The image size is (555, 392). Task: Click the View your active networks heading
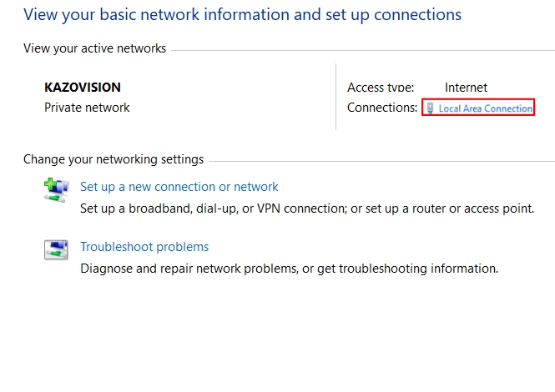pyautogui.click(x=94, y=48)
